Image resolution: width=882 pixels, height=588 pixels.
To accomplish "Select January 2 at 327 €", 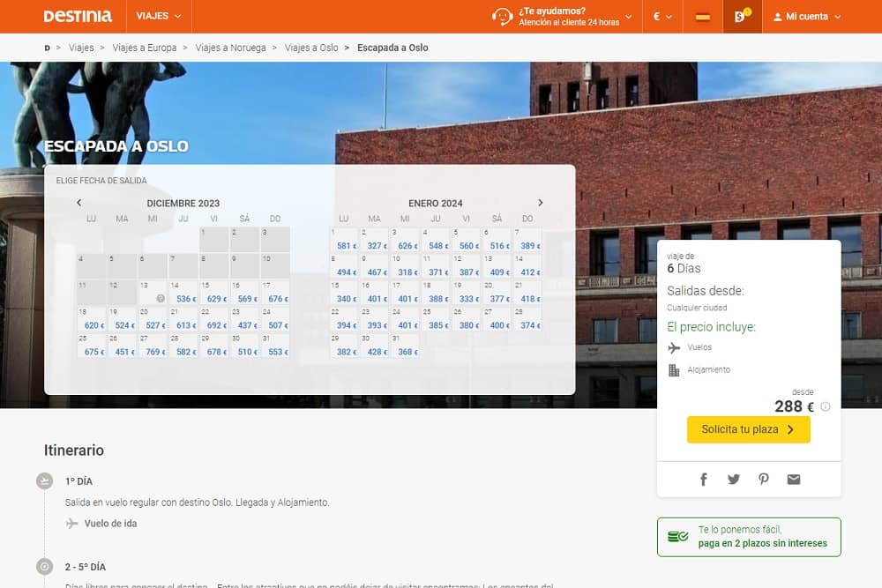I will pos(374,240).
